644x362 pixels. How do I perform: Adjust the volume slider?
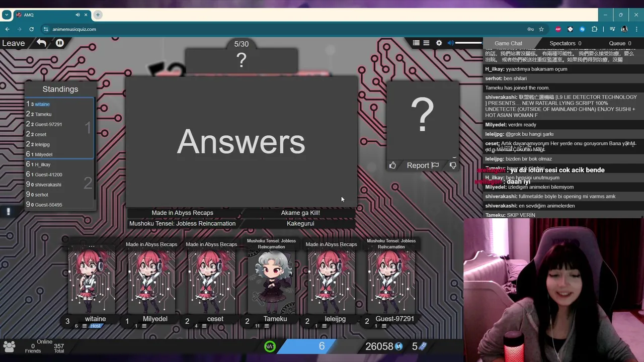pyautogui.click(x=468, y=43)
